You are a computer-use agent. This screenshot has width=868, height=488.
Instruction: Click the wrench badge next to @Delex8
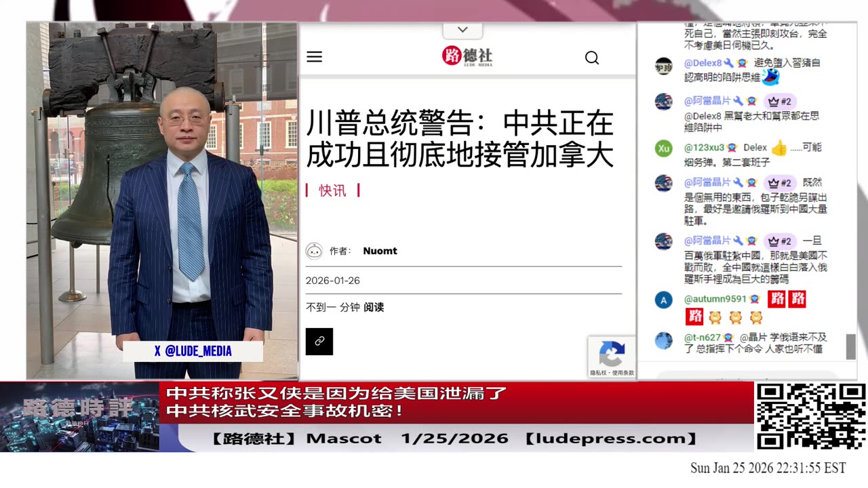point(728,63)
